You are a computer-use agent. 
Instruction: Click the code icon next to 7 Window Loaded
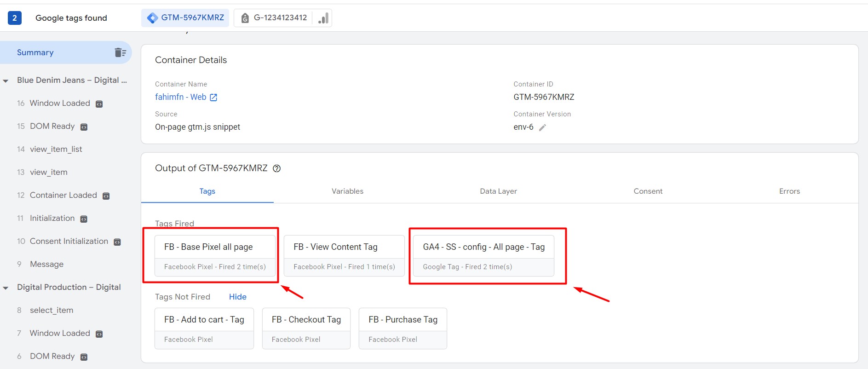coord(99,334)
